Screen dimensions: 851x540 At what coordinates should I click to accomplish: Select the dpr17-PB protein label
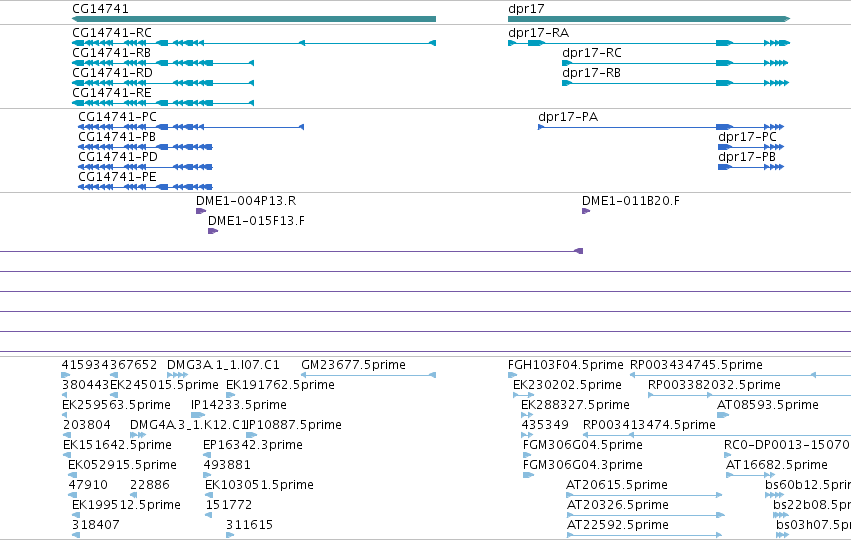[x=747, y=157]
